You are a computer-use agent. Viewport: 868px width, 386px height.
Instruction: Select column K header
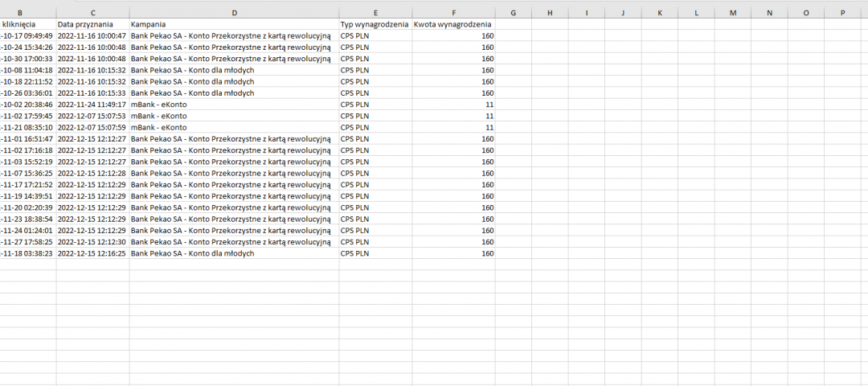pos(659,13)
